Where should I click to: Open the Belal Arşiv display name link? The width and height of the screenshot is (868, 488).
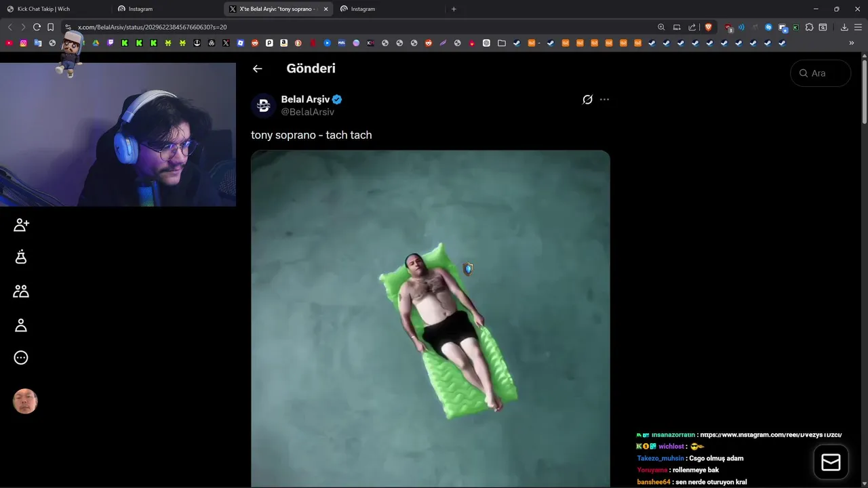click(305, 100)
